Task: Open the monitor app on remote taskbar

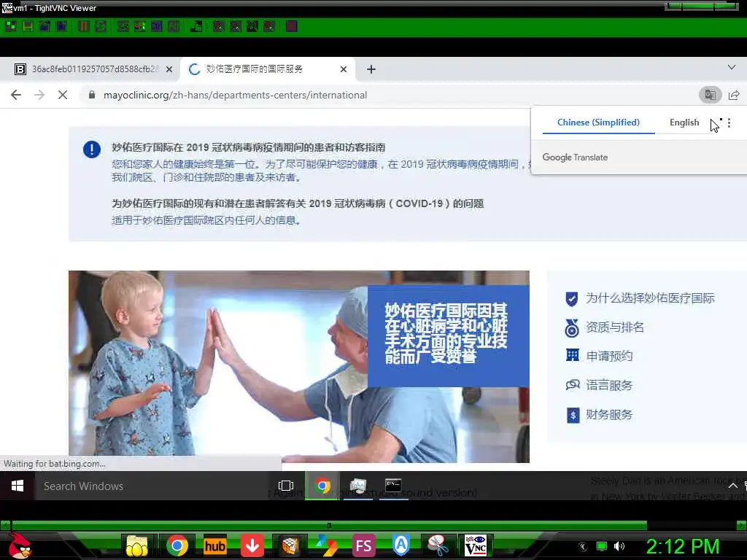Action: click(x=357, y=486)
